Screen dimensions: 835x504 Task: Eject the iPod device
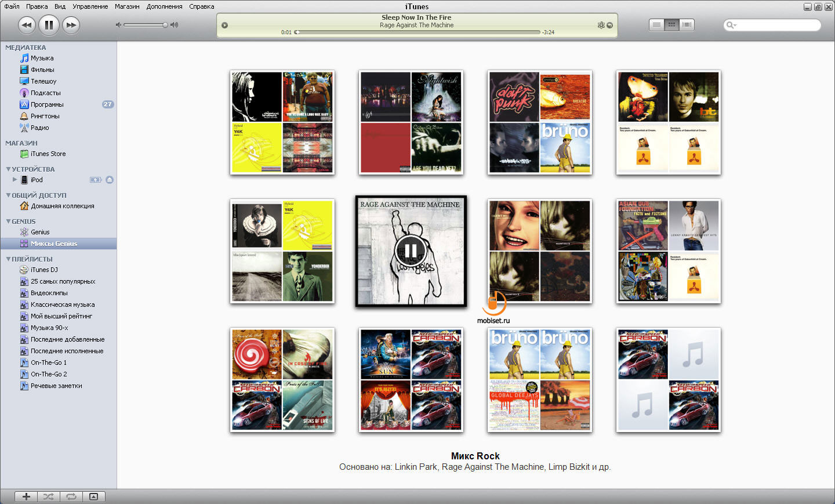[110, 180]
